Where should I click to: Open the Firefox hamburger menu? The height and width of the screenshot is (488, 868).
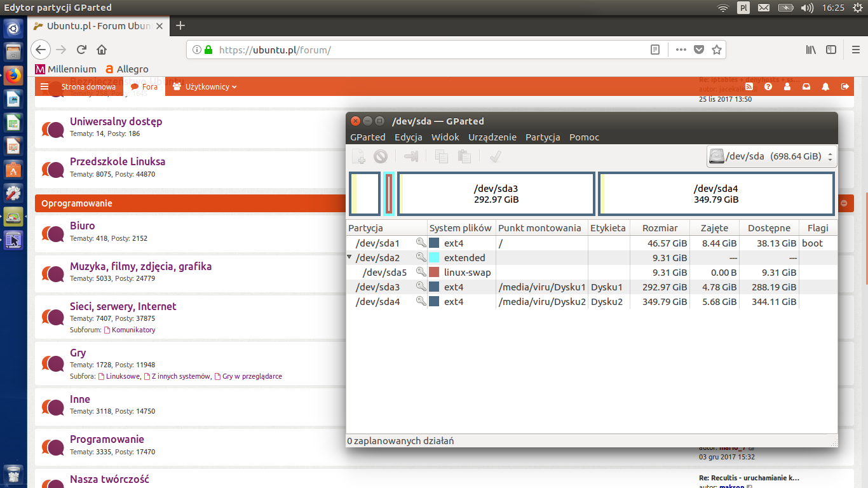(855, 50)
